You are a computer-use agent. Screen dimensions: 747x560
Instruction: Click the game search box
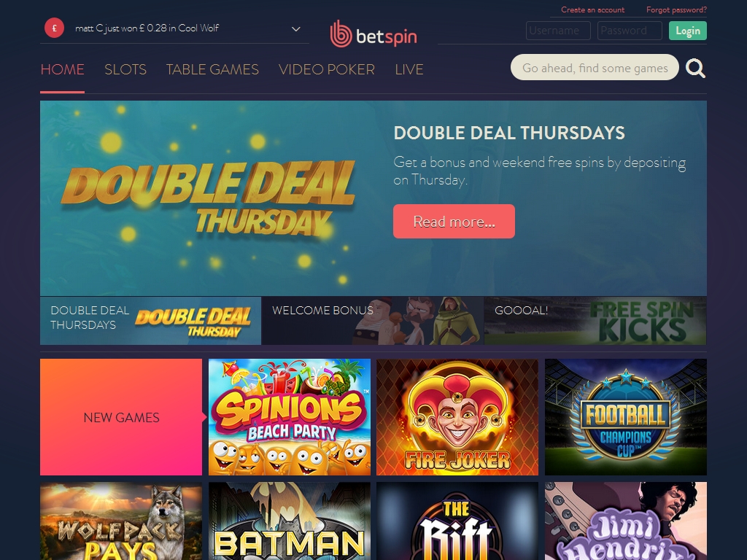(595, 67)
